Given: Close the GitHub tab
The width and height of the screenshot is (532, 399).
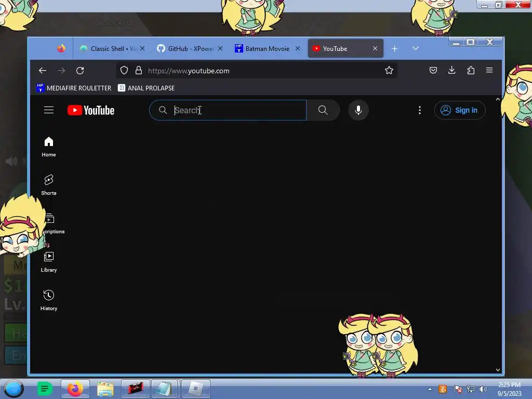Looking at the screenshot, I should [220, 48].
